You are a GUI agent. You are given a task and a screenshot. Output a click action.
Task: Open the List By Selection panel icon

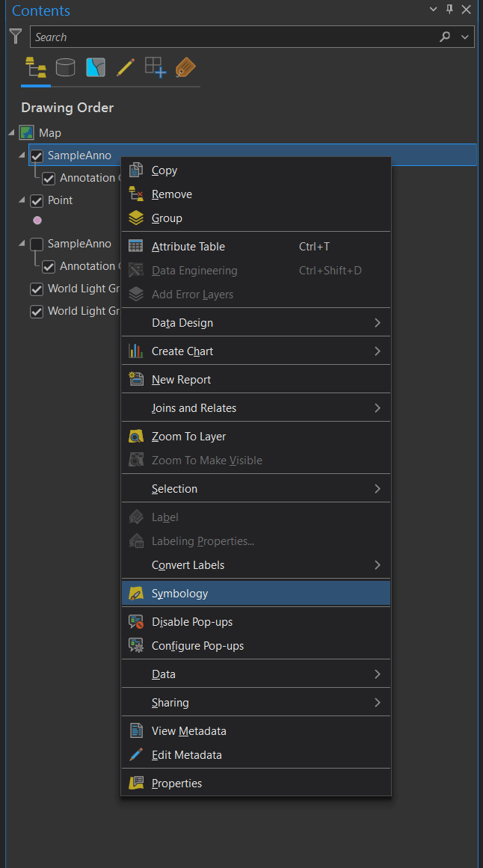click(95, 67)
